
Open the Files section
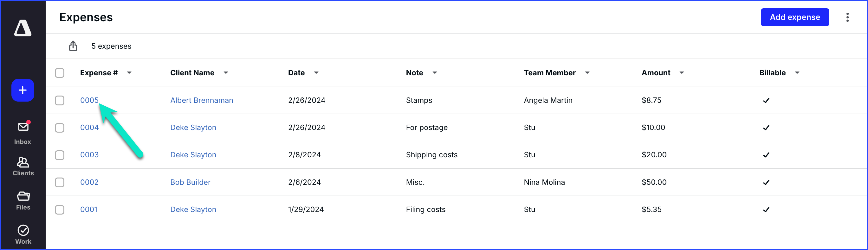click(x=23, y=201)
